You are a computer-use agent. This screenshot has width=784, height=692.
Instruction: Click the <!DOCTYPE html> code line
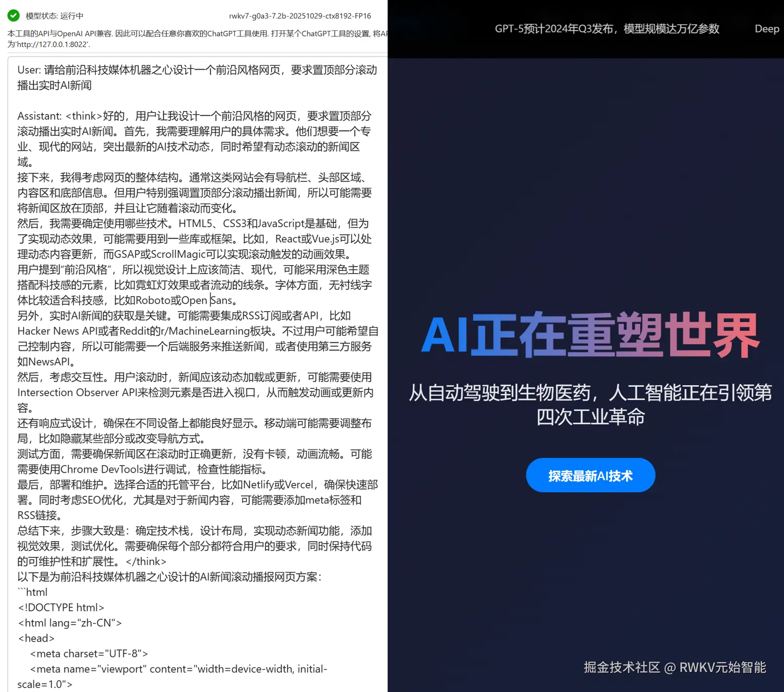click(61, 607)
